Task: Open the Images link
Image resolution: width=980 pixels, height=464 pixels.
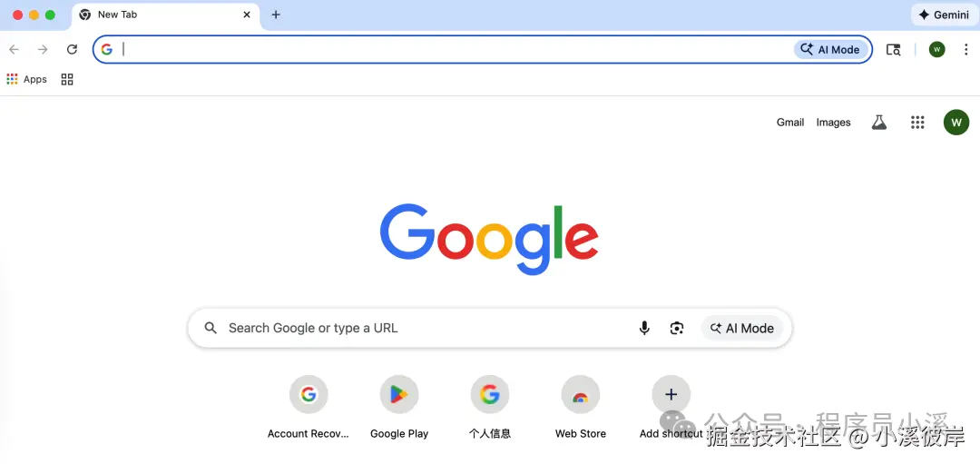Action: click(833, 123)
